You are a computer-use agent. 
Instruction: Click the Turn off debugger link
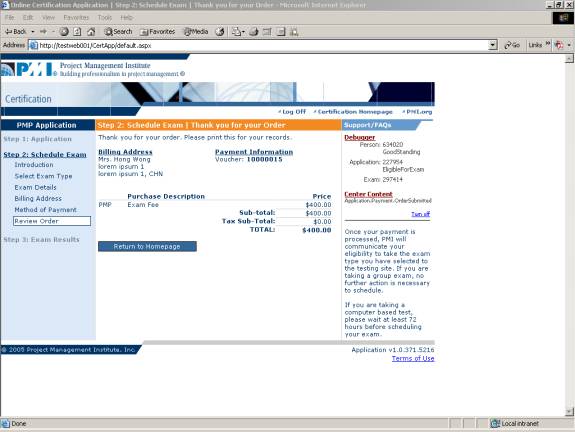[420, 214]
